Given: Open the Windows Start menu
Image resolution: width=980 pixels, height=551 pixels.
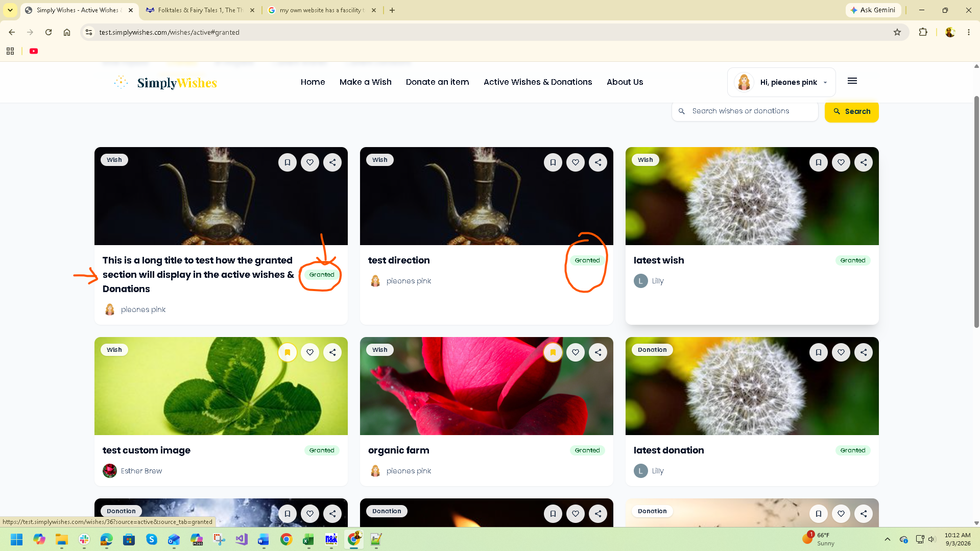Looking at the screenshot, I should tap(17, 539).
